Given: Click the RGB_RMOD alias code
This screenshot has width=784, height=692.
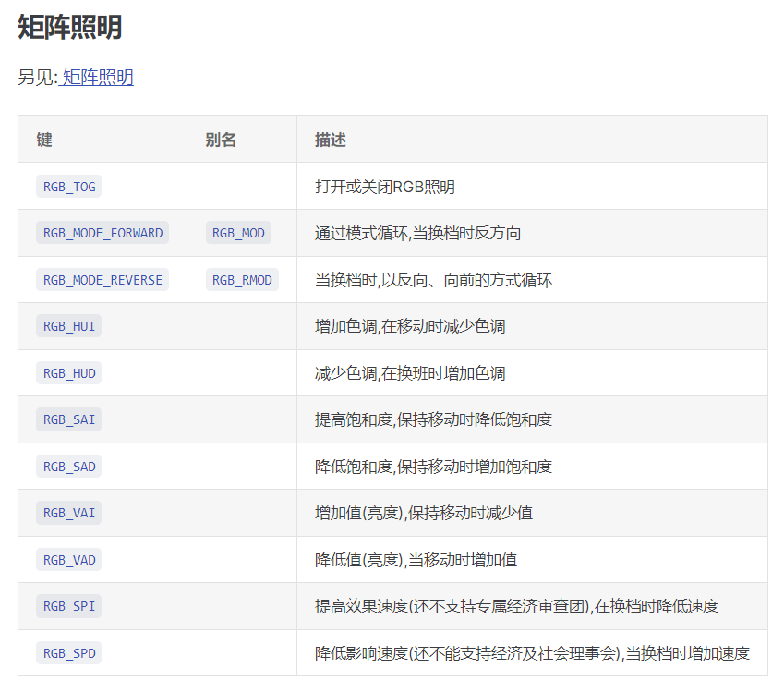Looking at the screenshot, I should coord(242,280).
